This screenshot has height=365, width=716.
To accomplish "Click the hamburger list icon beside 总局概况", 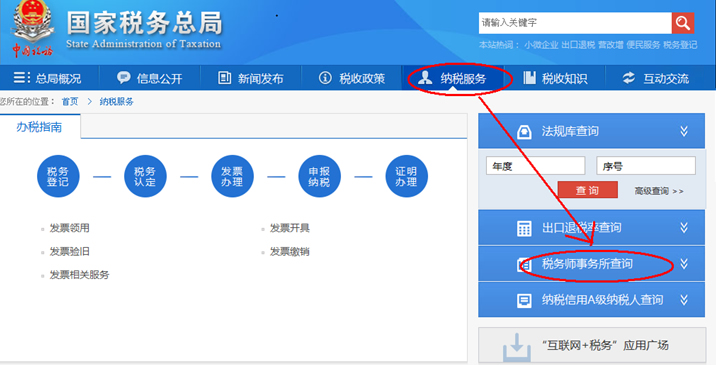I will coord(21,78).
